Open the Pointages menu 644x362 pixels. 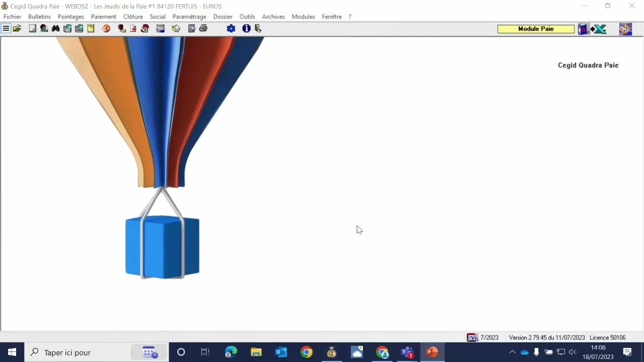tap(71, 17)
